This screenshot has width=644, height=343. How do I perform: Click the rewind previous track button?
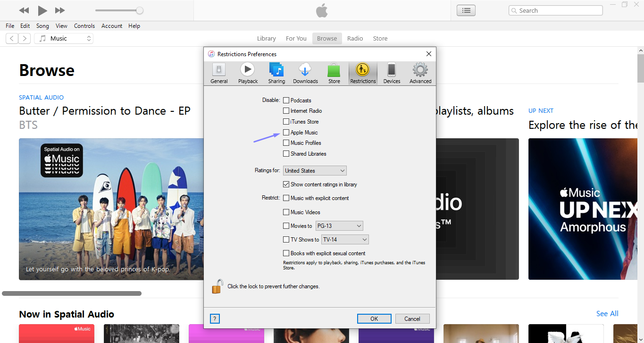tap(24, 10)
